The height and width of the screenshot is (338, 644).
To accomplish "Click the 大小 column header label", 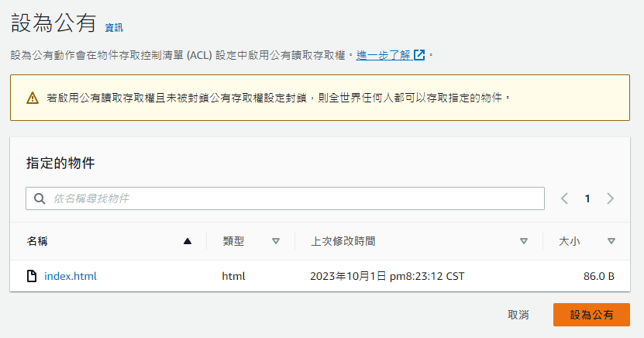I will tap(570, 241).
